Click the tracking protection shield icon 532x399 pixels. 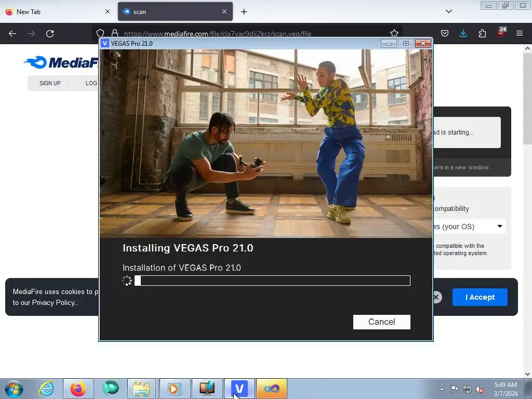(100, 33)
